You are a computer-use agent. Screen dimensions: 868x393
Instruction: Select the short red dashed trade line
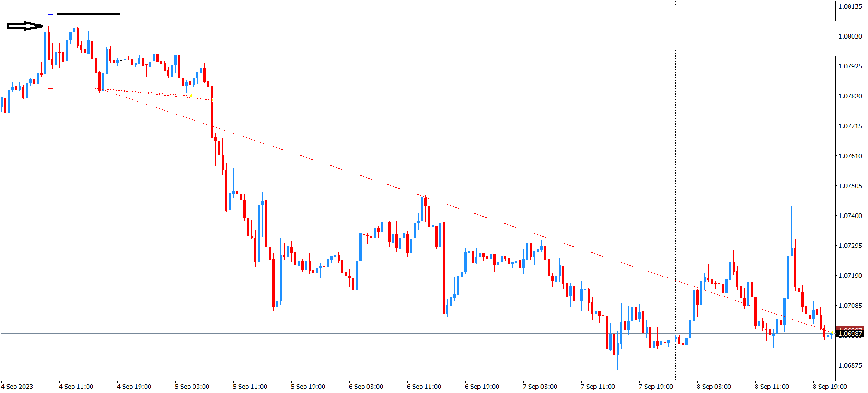click(155, 94)
